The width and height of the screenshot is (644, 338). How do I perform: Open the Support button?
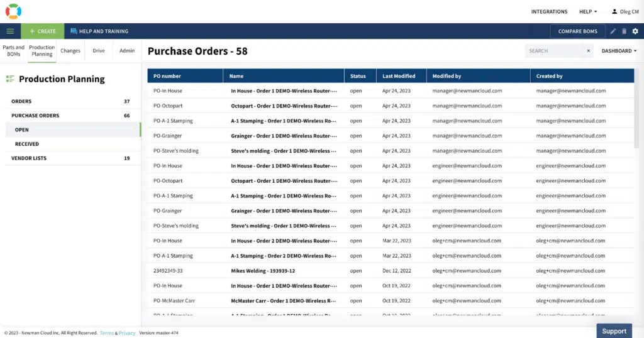click(614, 331)
